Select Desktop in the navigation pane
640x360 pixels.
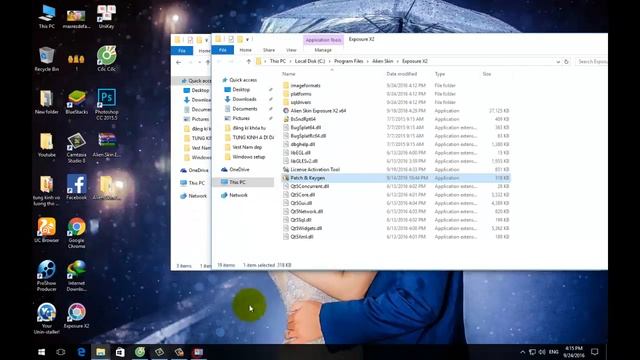pos(241,89)
